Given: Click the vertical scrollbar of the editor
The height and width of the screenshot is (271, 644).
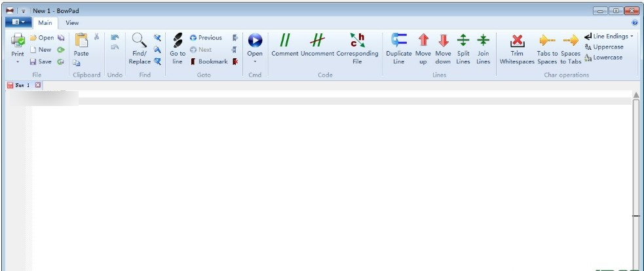Looking at the screenshot, I should [x=635, y=183].
